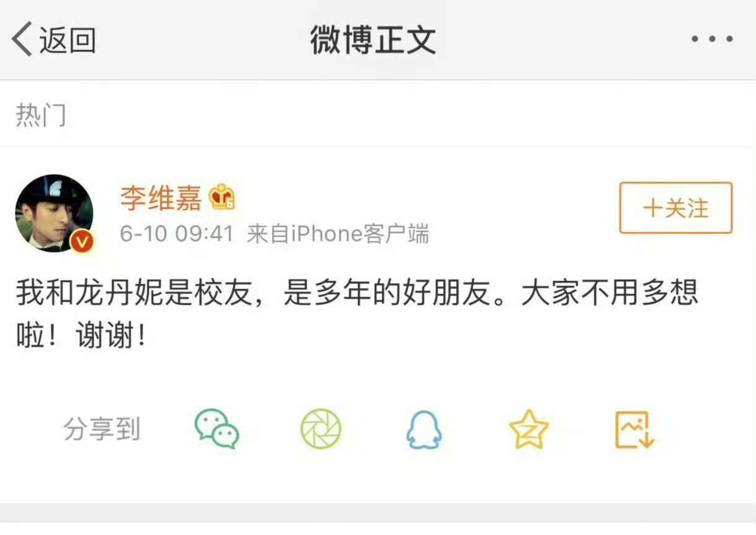Tap the 分享到 share label

coord(102,429)
